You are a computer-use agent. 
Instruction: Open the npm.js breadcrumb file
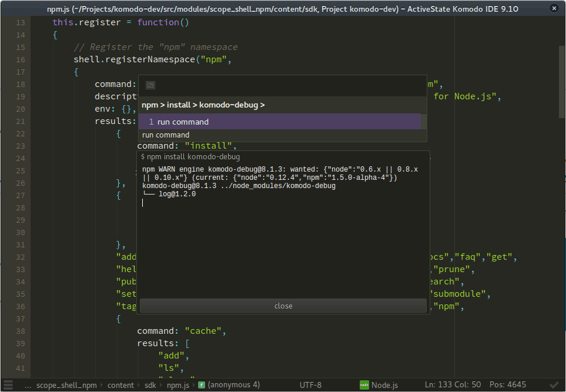(178, 385)
